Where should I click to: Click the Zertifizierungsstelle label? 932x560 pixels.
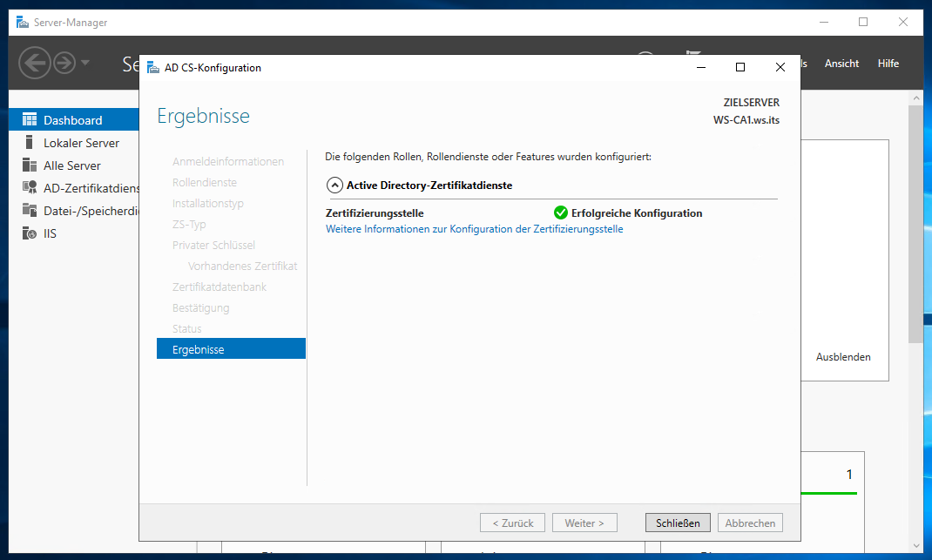point(375,213)
